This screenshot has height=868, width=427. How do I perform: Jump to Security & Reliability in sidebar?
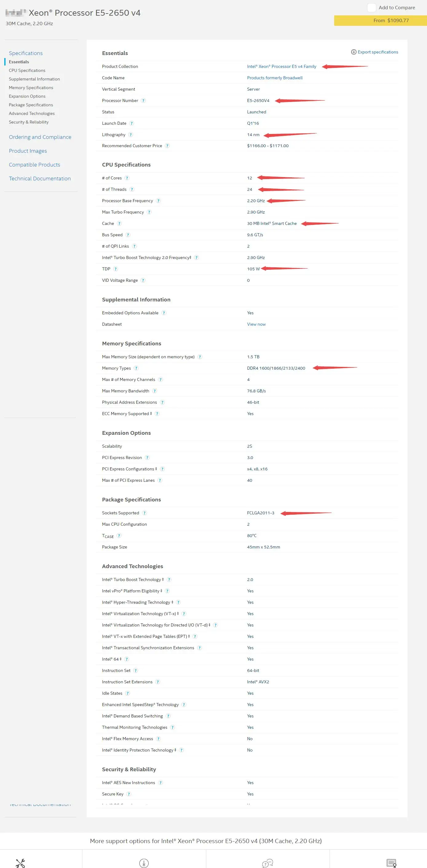[x=29, y=122]
